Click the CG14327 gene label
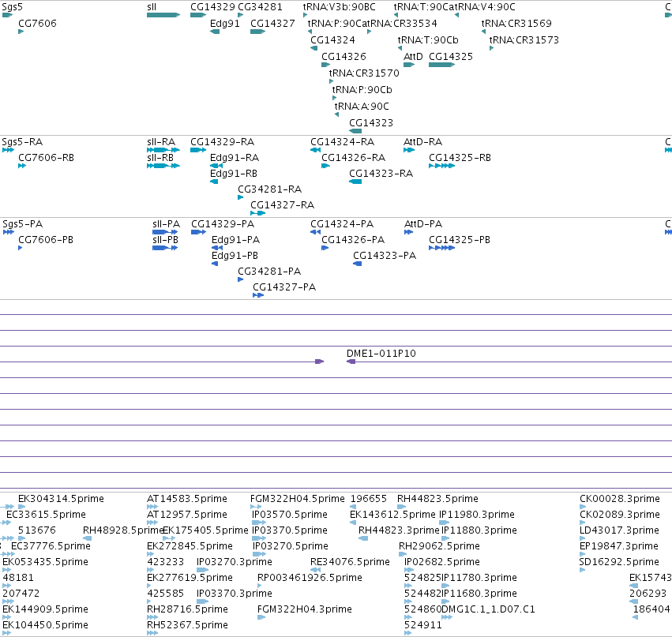The image size is (672, 637). [272, 23]
